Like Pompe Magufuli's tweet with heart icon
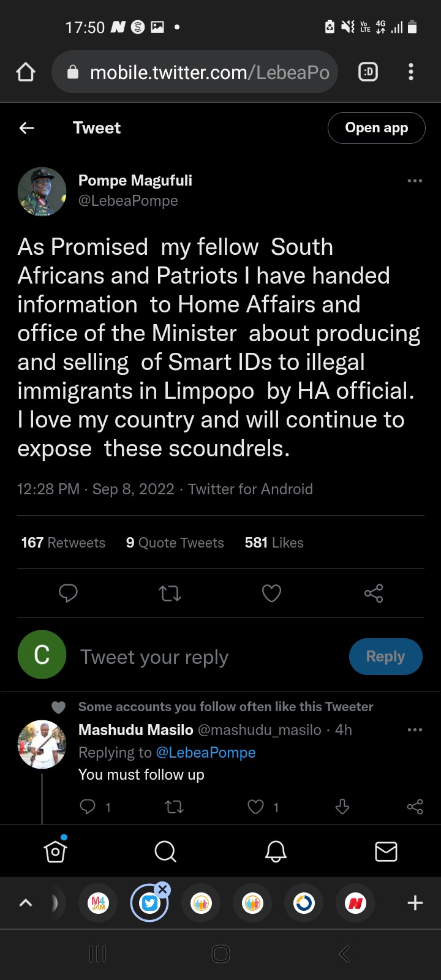The image size is (441, 980). pyautogui.click(x=271, y=593)
